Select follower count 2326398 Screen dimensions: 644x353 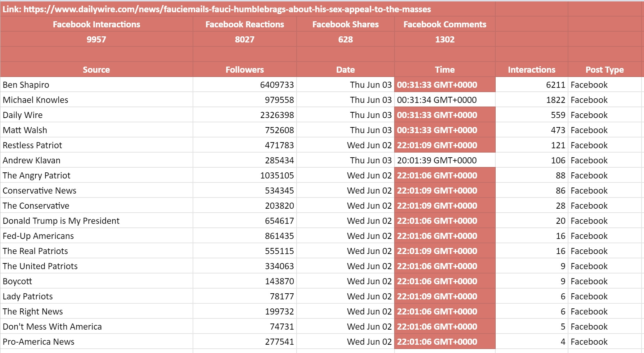[x=245, y=115]
